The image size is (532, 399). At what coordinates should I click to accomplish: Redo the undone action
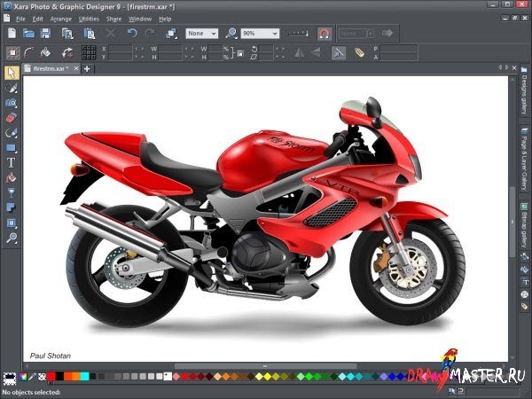coord(150,34)
